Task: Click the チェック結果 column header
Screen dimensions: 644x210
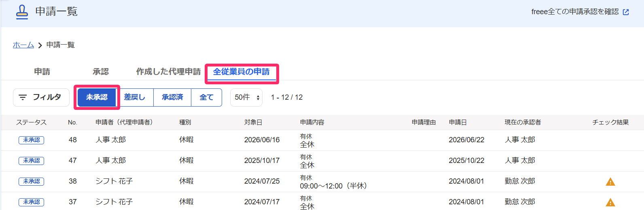Action: click(x=610, y=122)
